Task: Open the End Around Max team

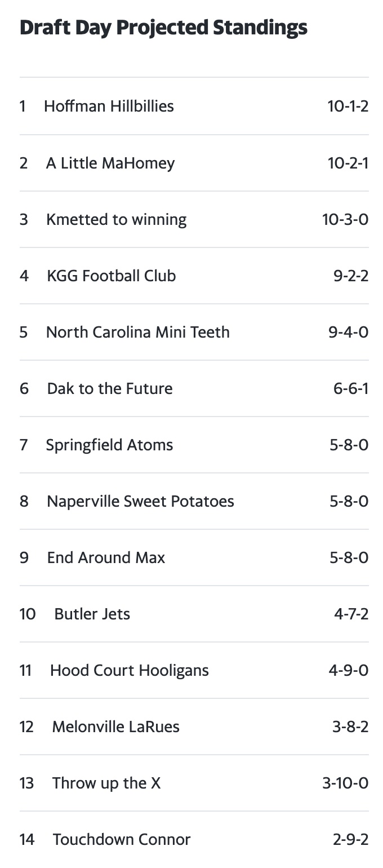Action: [106, 557]
